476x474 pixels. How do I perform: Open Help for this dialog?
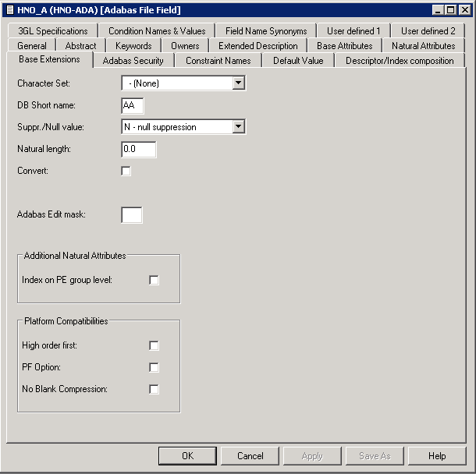(x=436, y=456)
